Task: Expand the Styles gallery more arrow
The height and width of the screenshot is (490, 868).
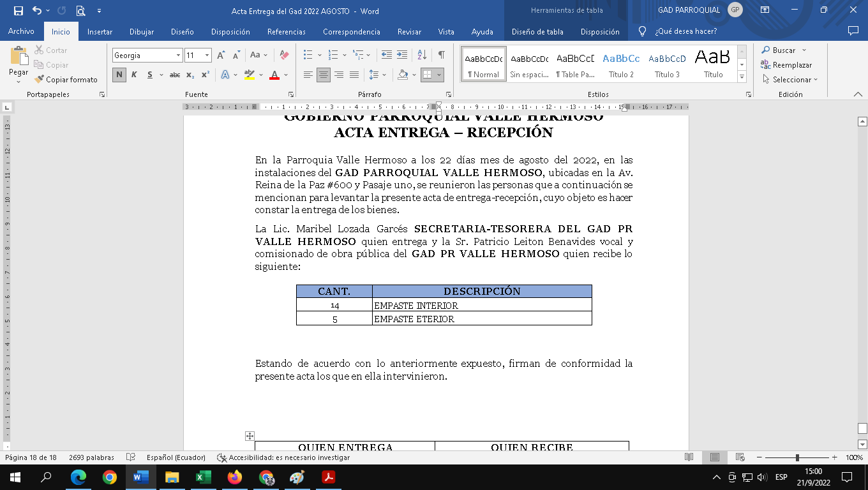Action: [742, 77]
